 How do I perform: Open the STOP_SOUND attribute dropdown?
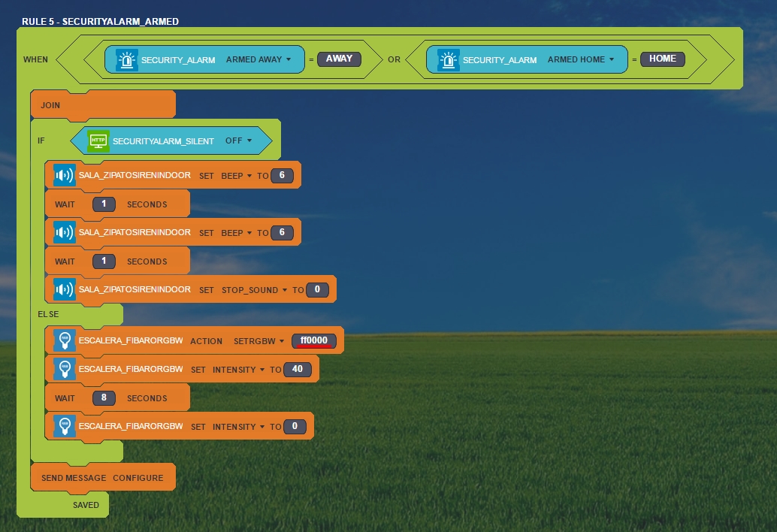(253, 290)
